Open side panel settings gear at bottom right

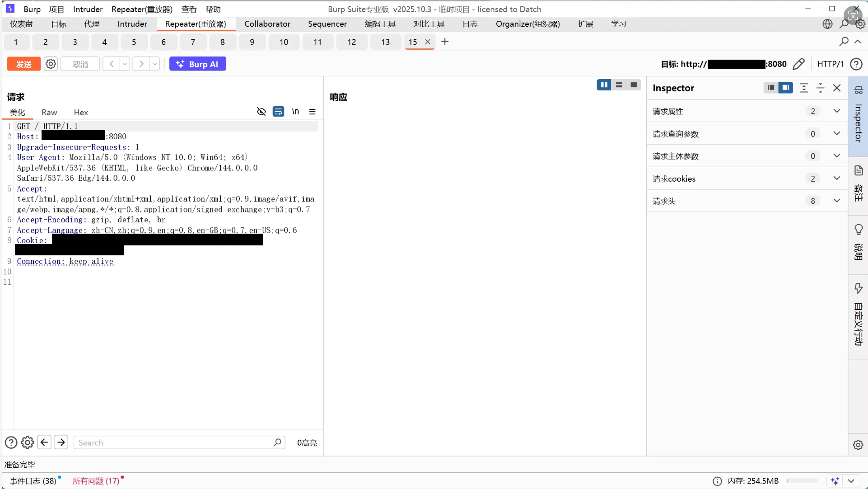[858, 445]
